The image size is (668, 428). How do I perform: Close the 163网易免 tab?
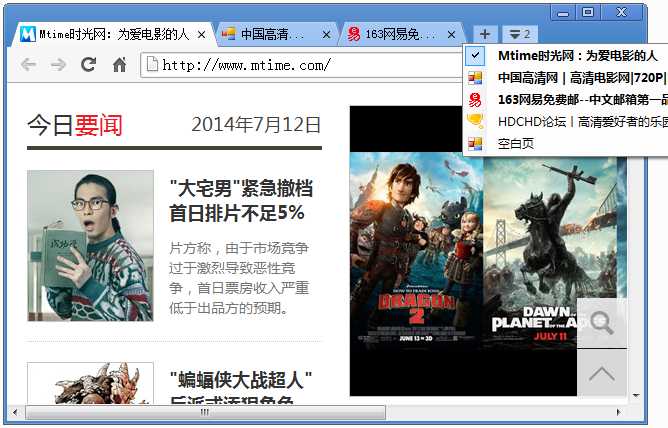click(x=452, y=34)
